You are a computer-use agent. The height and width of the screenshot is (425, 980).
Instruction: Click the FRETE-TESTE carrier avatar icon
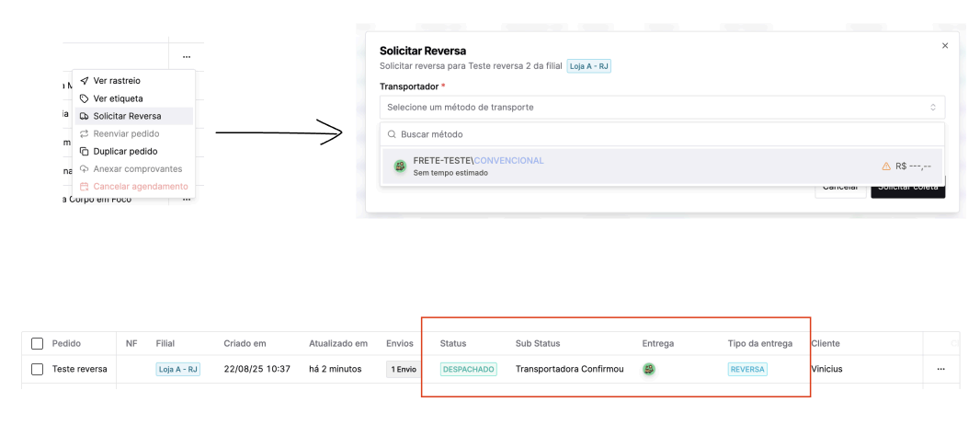400,167
